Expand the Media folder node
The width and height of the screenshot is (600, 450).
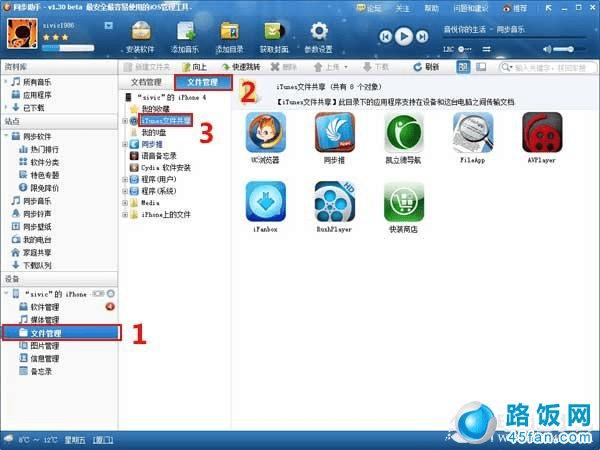125,203
